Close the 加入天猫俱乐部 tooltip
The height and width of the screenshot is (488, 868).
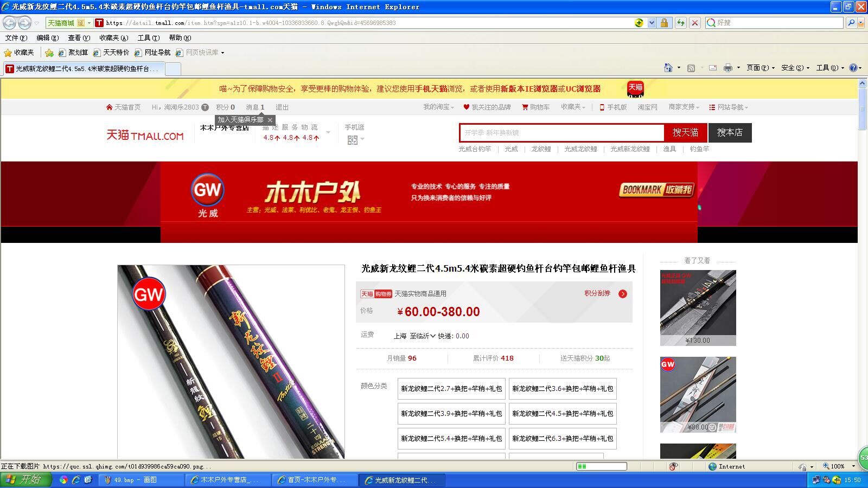270,120
